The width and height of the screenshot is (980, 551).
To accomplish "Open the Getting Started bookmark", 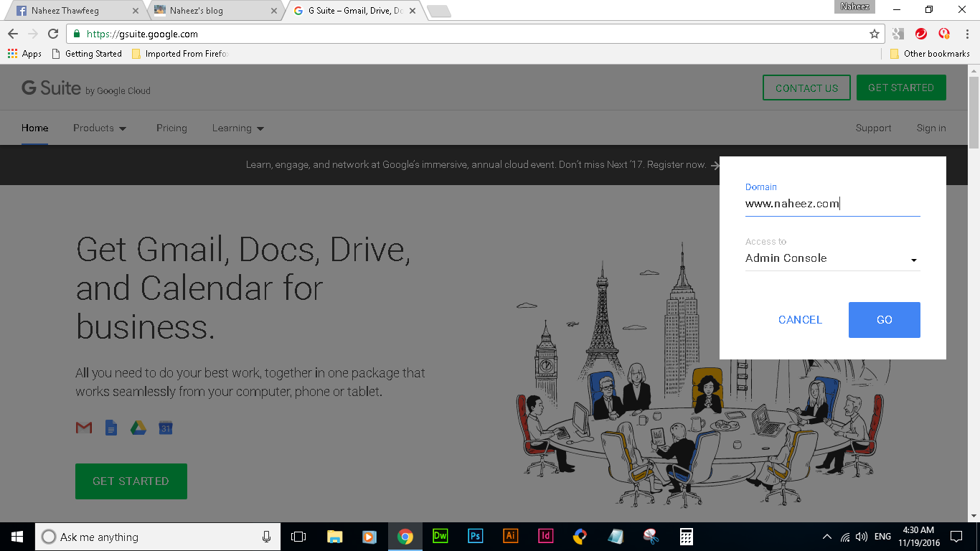I will pos(87,54).
